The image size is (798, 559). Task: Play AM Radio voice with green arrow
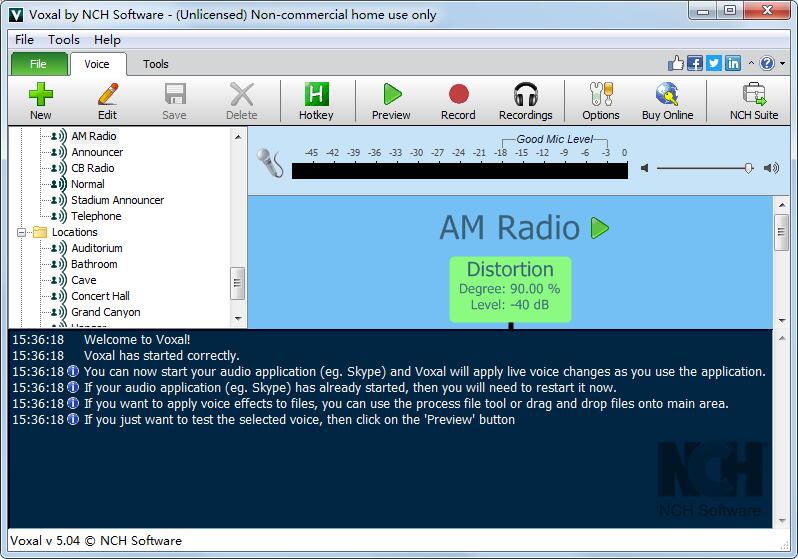coord(600,228)
